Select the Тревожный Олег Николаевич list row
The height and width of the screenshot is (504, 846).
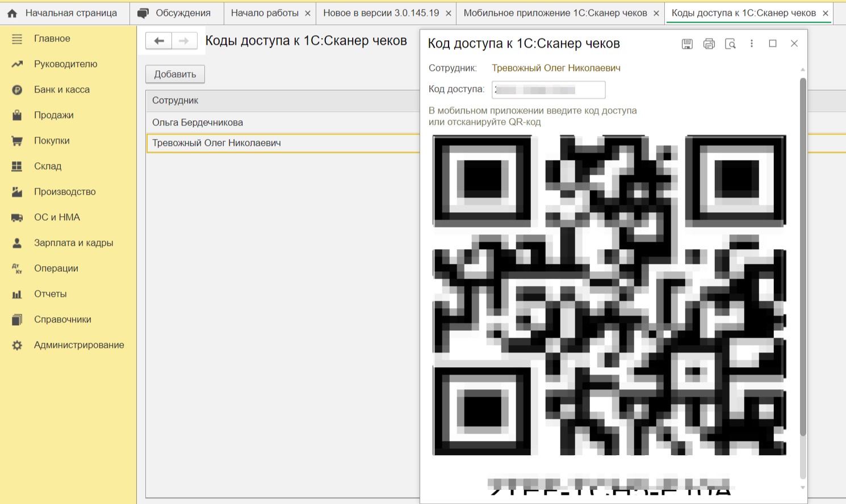point(283,143)
